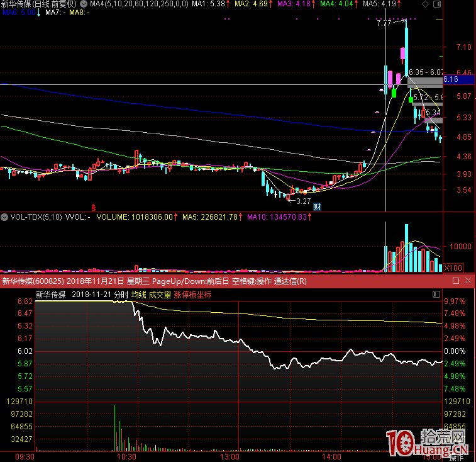Click the diamond icon at chart top right
The height and width of the screenshot is (462, 476).
425,4
